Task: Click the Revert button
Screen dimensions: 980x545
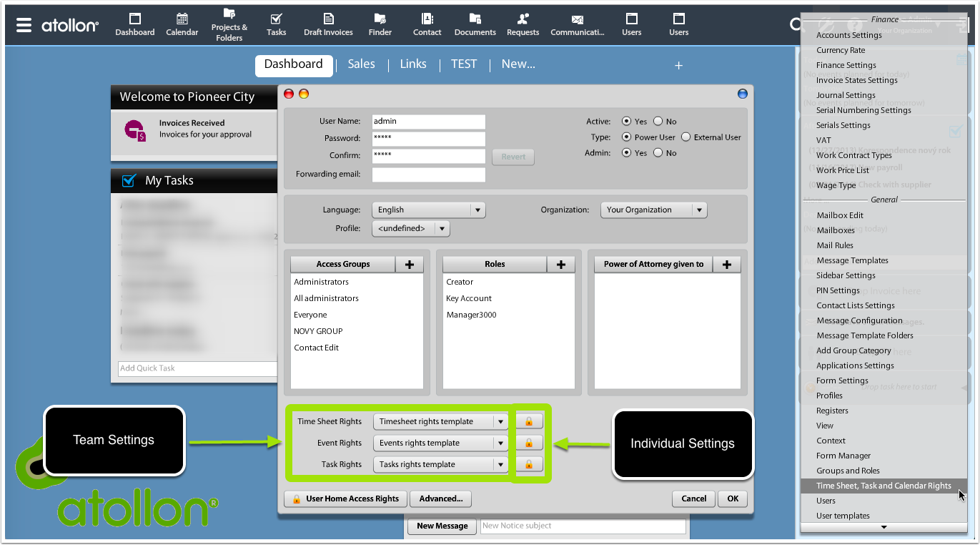Action: 513,157
